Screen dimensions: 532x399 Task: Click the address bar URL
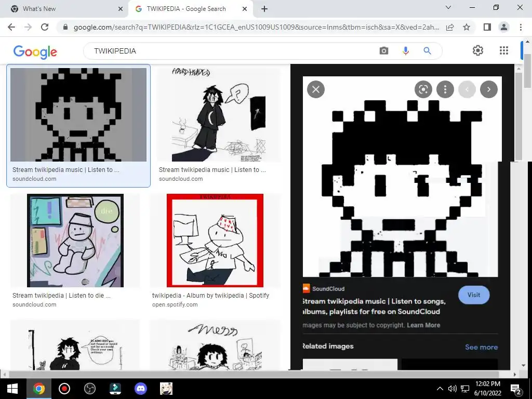256,27
